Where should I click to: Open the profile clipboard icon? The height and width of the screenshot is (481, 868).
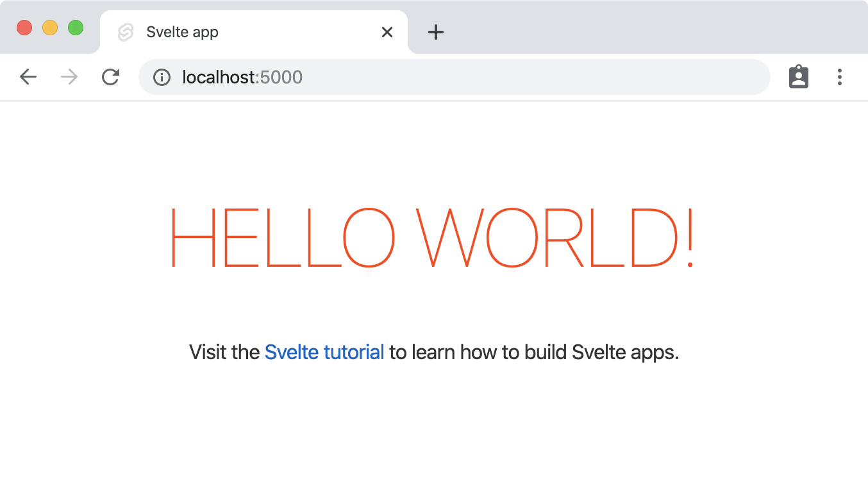[798, 77]
